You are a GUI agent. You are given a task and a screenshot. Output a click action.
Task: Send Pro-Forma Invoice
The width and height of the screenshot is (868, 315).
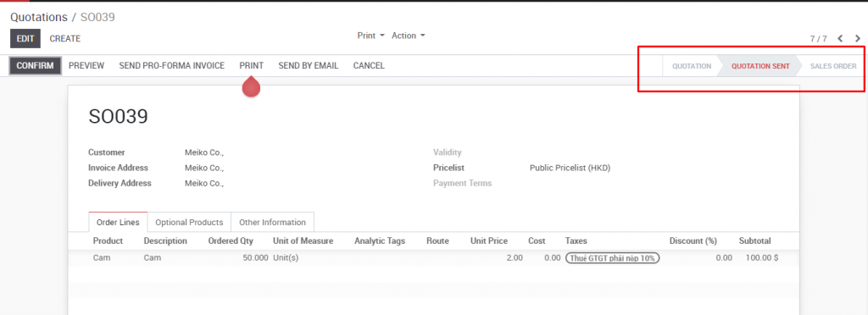pos(171,66)
